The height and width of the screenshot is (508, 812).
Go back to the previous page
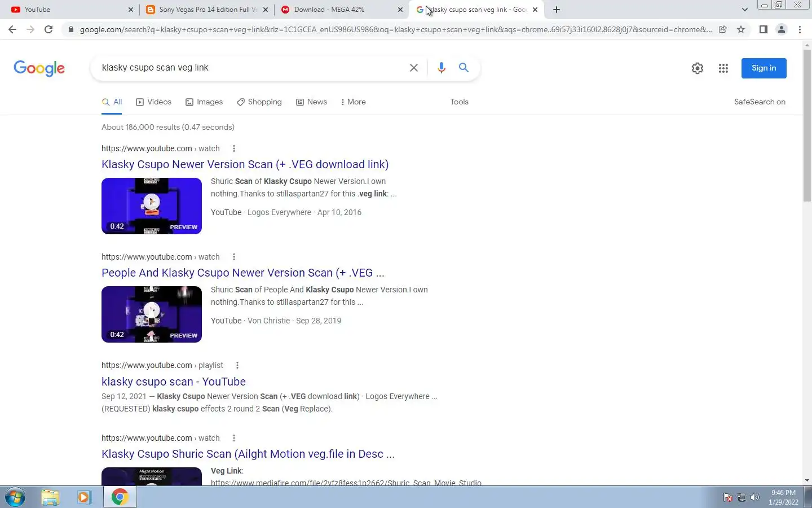pos(12,29)
